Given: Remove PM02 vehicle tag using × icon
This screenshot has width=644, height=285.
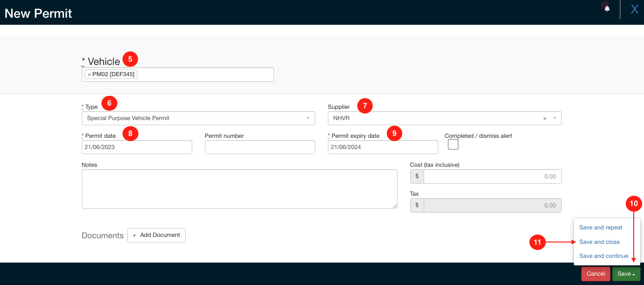Looking at the screenshot, I should pyautogui.click(x=89, y=75).
